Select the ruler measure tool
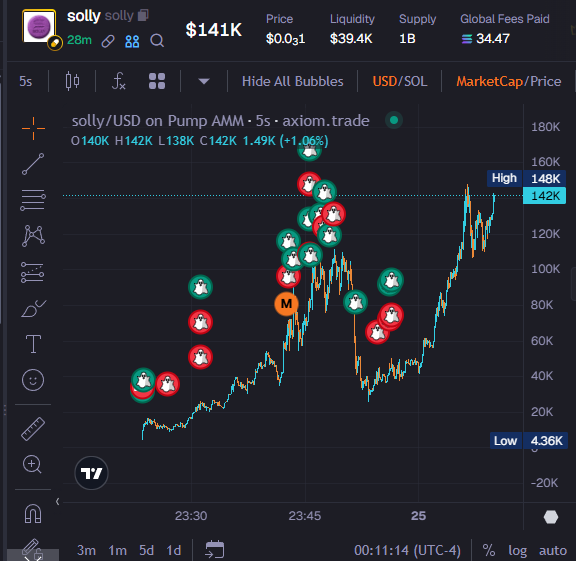The height and width of the screenshot is (561, 576). point(33,429)
